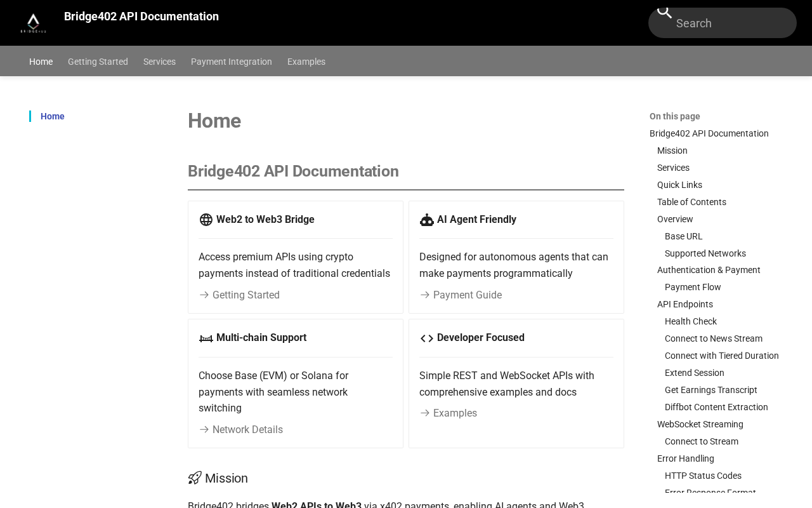This screenshot has height=508, width=812.
Task: Click the arrow icon before Getting Started link
Action: click(x=204, y=295)
